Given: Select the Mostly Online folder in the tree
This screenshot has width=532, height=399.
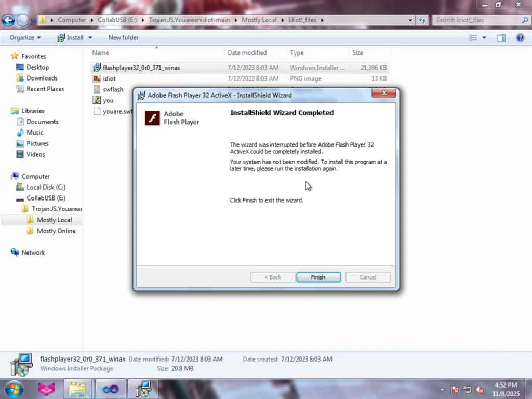Looking at the screenshot, I should [x=56, y=231].
